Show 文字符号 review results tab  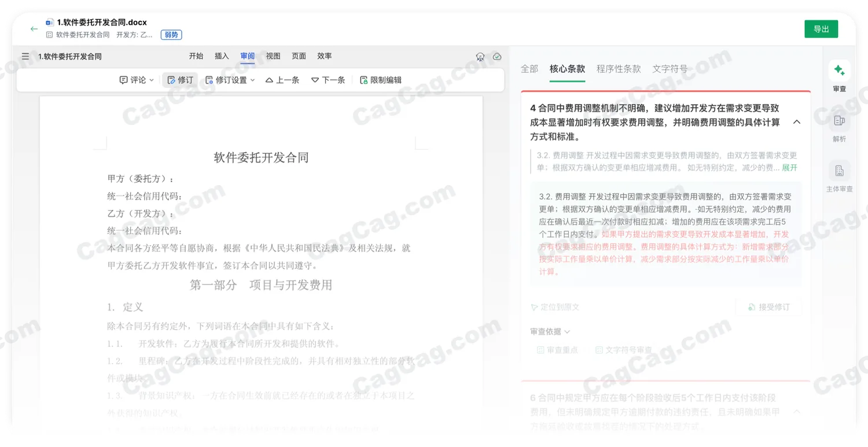point(670,69)
